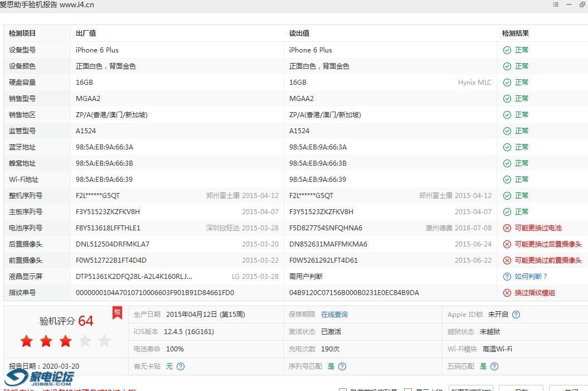Click the 报告日期：2020-03-20 text
Screen dimensions: 588x391
44,366
